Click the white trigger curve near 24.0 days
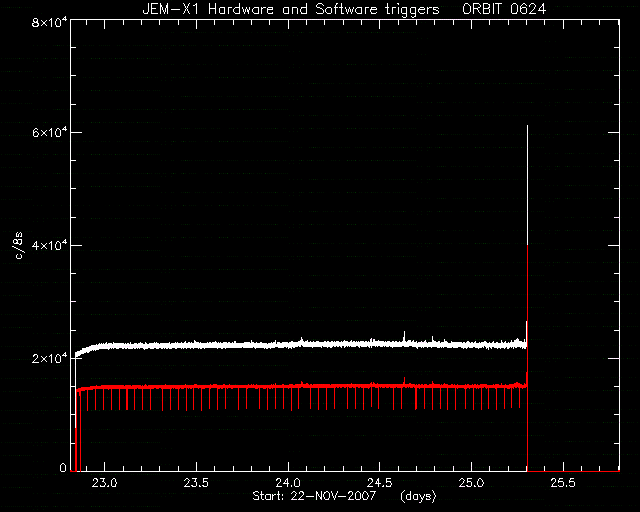This screenshot has height=512, width=640. click(288, 345)
